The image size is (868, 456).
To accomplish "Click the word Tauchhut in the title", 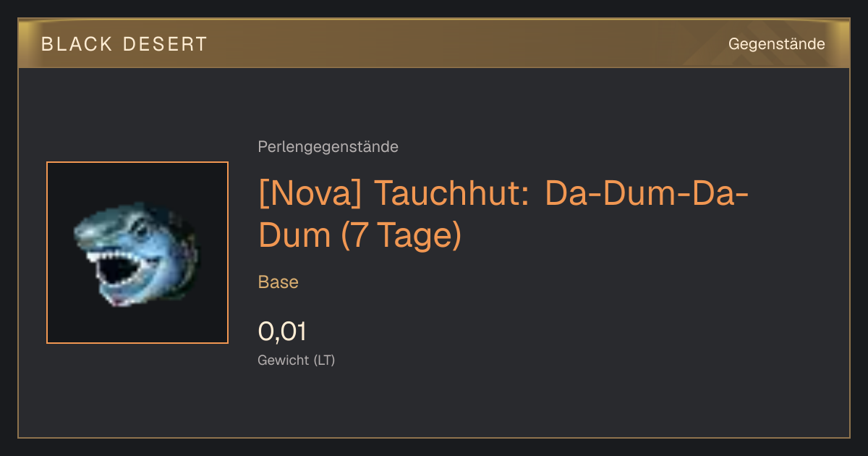I will click(x=452, y=195).
